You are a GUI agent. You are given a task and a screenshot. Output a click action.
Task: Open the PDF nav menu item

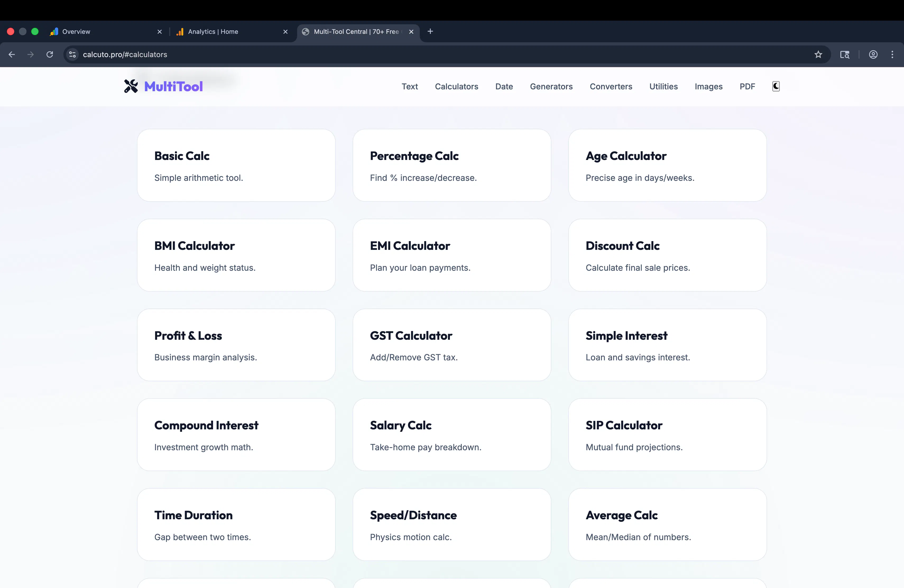[747, 87]
